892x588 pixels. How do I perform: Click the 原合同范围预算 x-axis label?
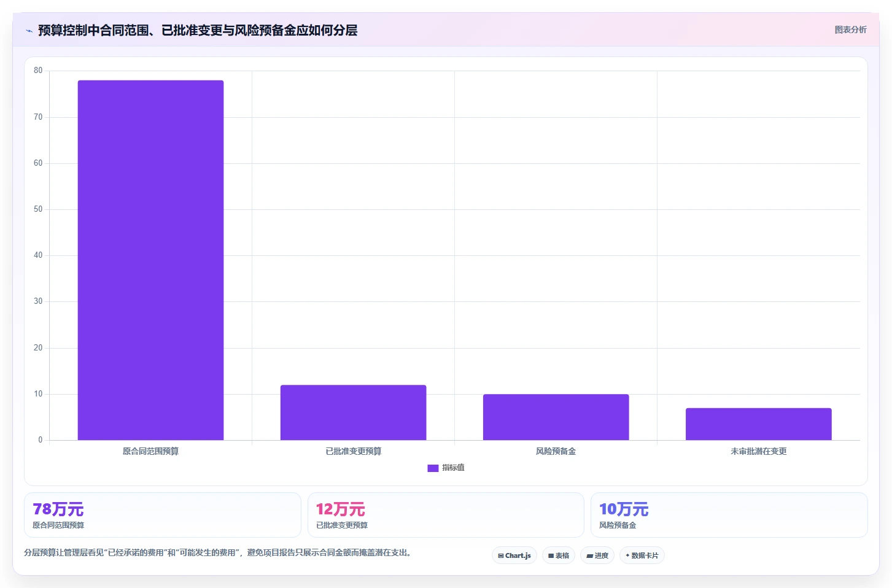(150, 451)
